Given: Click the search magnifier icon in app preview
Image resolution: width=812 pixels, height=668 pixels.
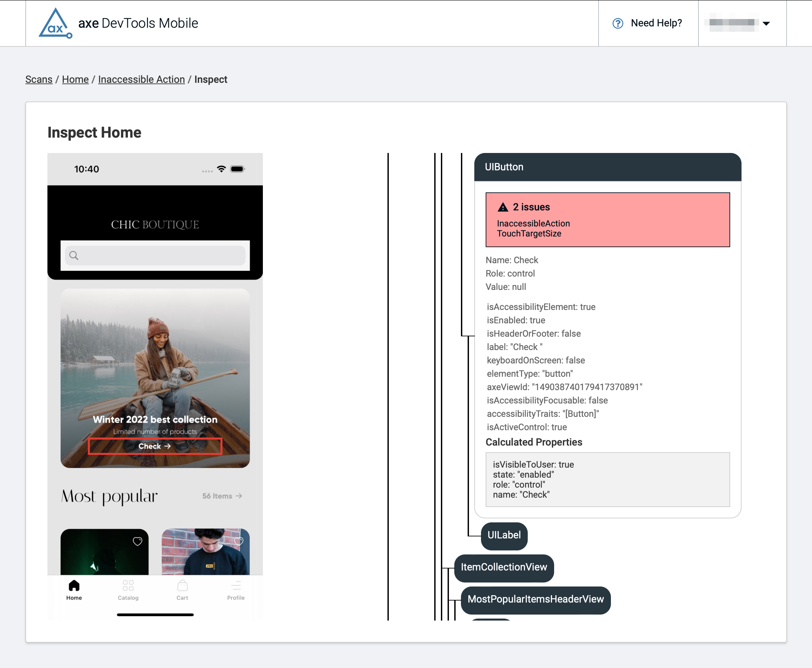Looking at the screenshot, I should [x=74, y=256].
